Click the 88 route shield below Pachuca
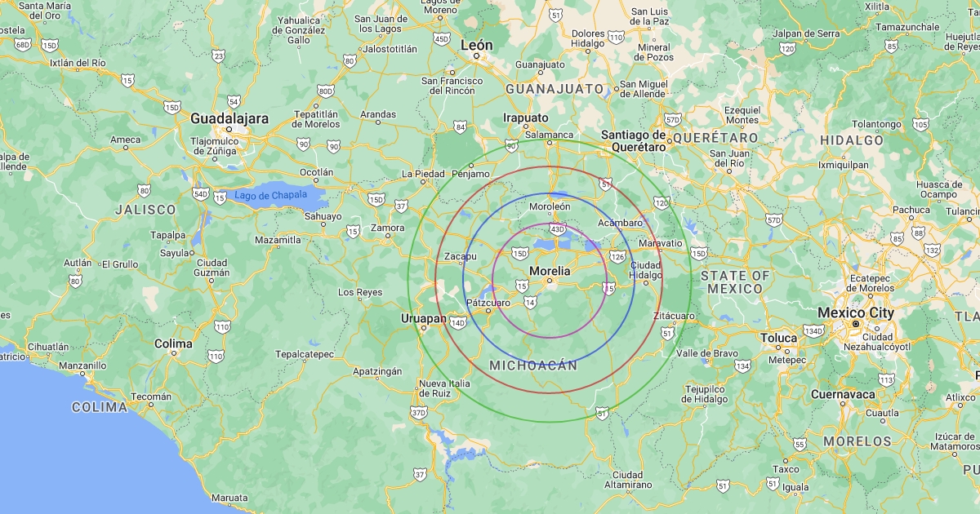Screen dimensions: 980x514 point(920,234)
